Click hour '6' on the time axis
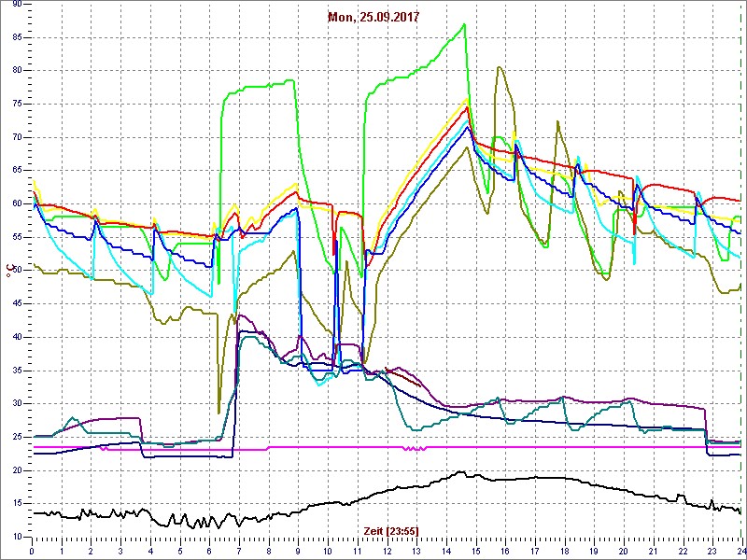The height and width of the screenshot is (560, 747). tap(209, 551)
